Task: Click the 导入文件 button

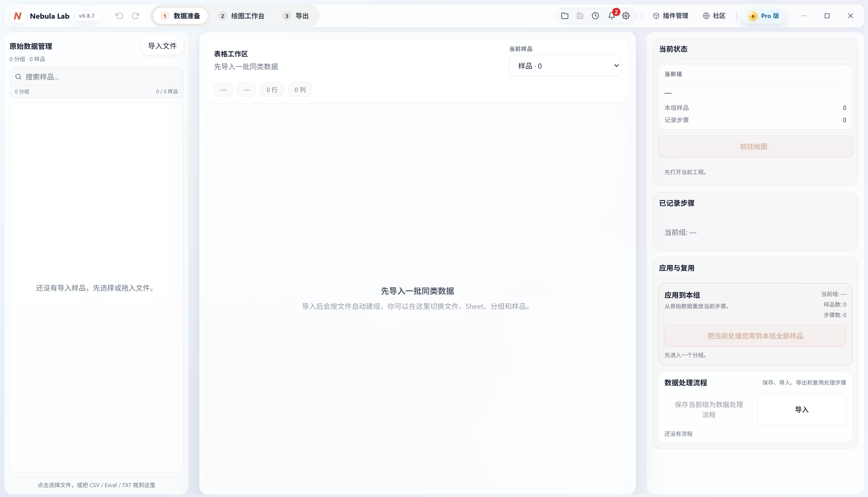Action: click(x=162, y=46)
